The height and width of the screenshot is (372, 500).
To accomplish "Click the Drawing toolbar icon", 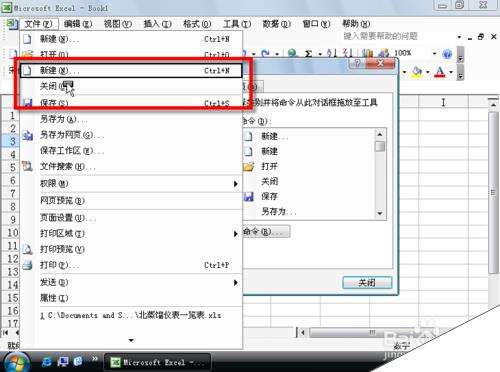I will pyautogui.click(x=383, y=53).
